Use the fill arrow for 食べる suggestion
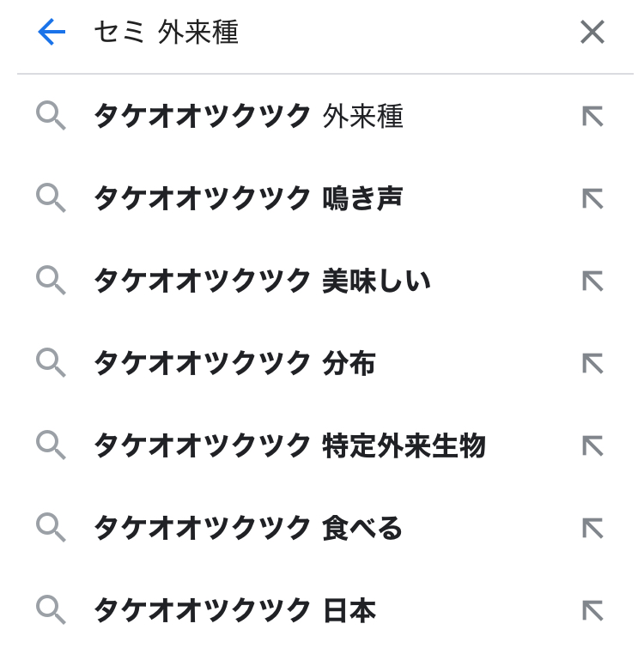Image resolution: width=644 pixels, height=654 pixels. click(592, 528)
